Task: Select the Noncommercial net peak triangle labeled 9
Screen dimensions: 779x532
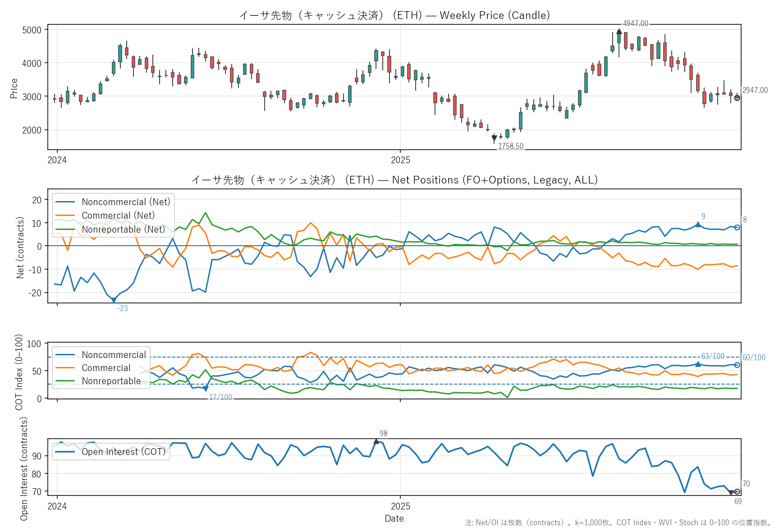Action: pyautogui.click(x=698, y=224)
